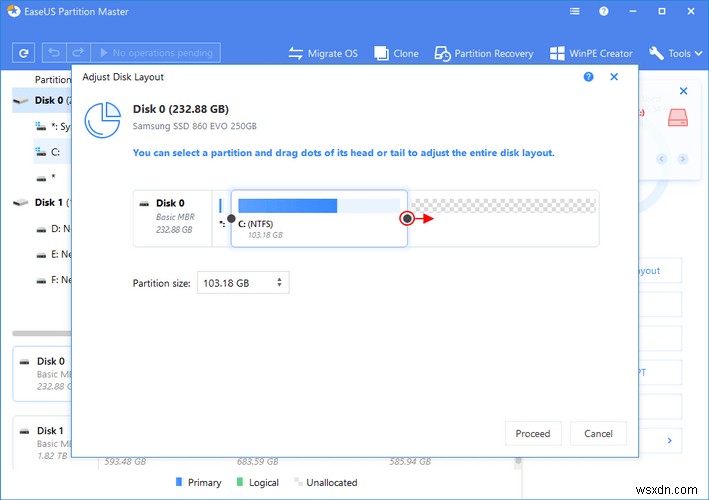Click the '585.94 GB' size under Disk 1
This screenshot has width=709, height=500.
tap(410, 462)
